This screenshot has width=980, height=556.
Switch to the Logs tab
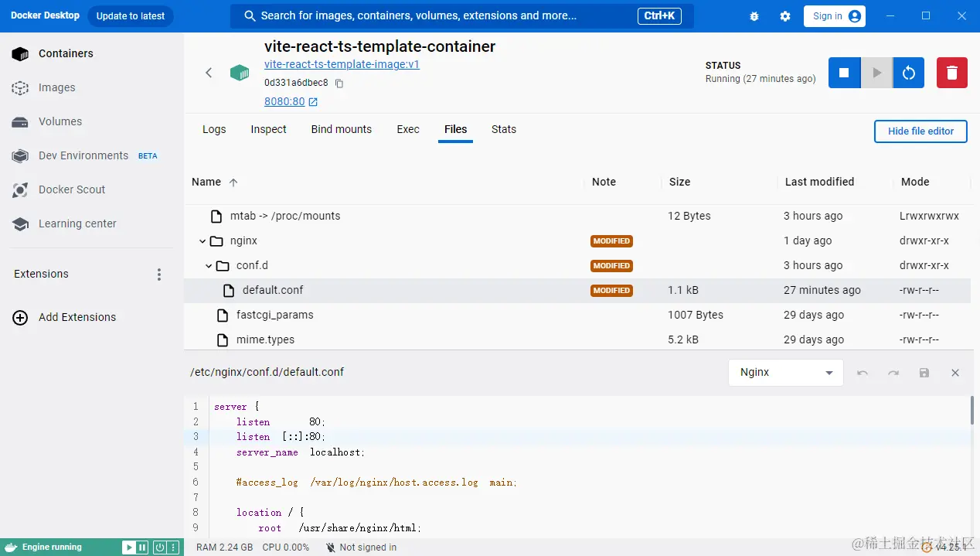coord(214,129)
